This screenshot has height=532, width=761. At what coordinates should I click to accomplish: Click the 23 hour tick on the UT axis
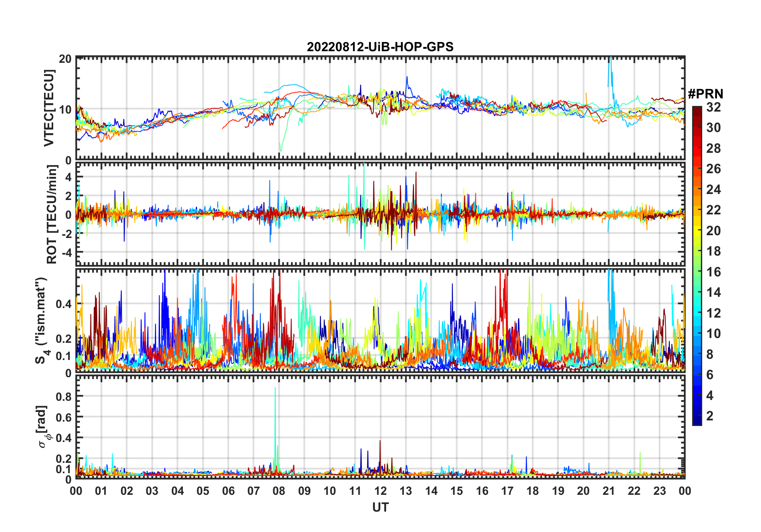[659, 491]
